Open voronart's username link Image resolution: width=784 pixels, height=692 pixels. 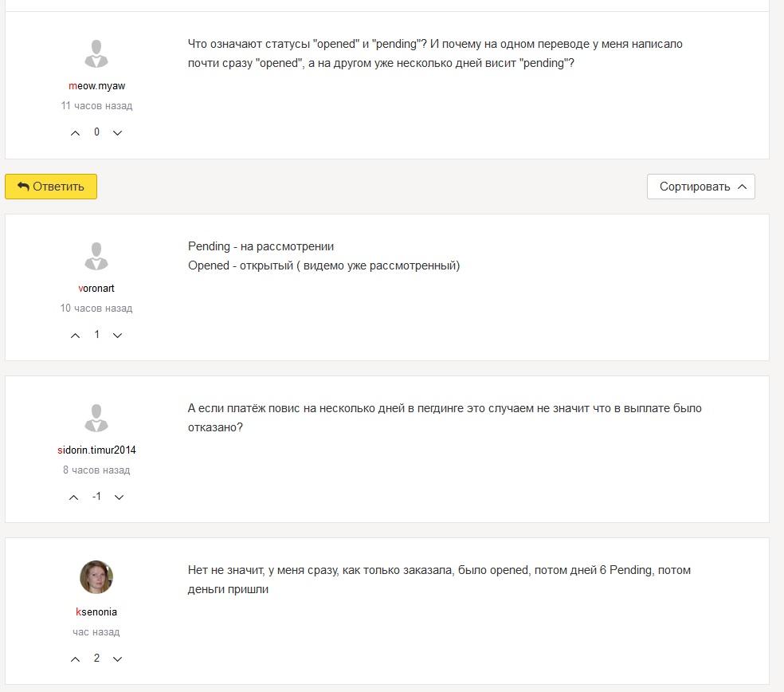[x=96, y=289]
